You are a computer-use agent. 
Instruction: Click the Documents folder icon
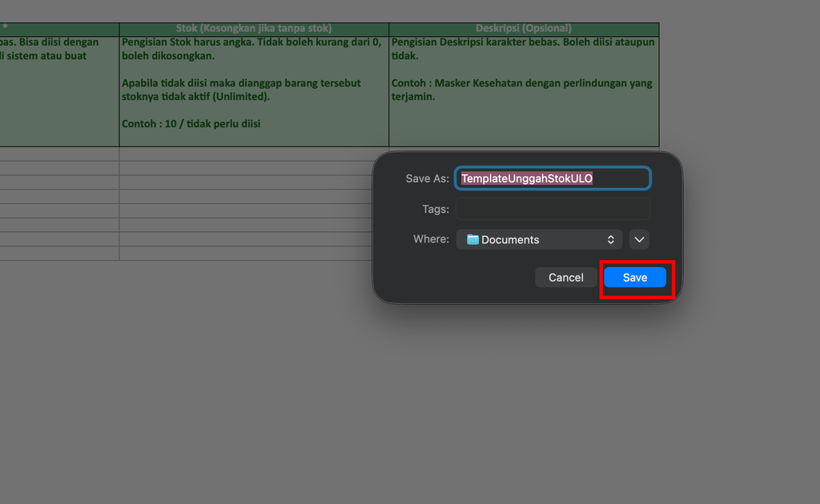point(472,240)
